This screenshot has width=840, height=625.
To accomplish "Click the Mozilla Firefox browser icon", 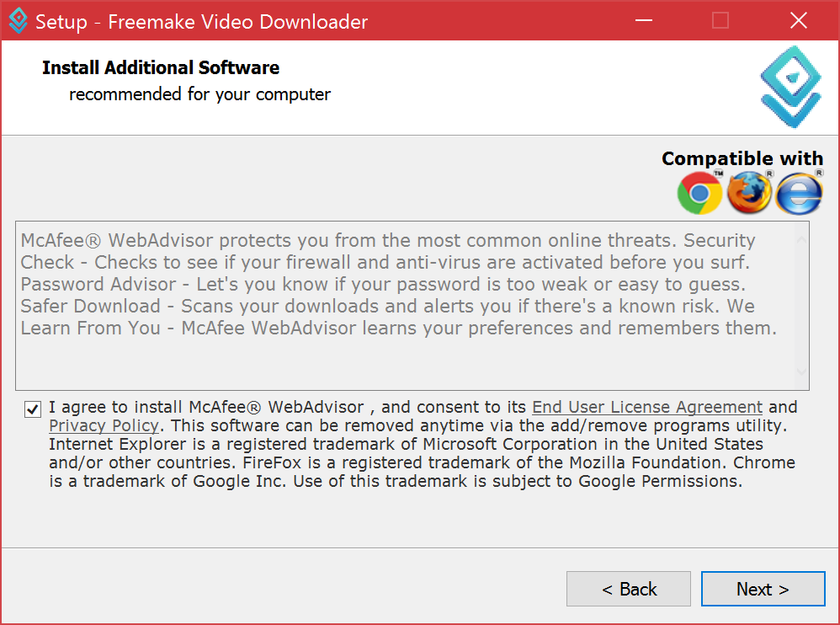I will coord(749,192).
